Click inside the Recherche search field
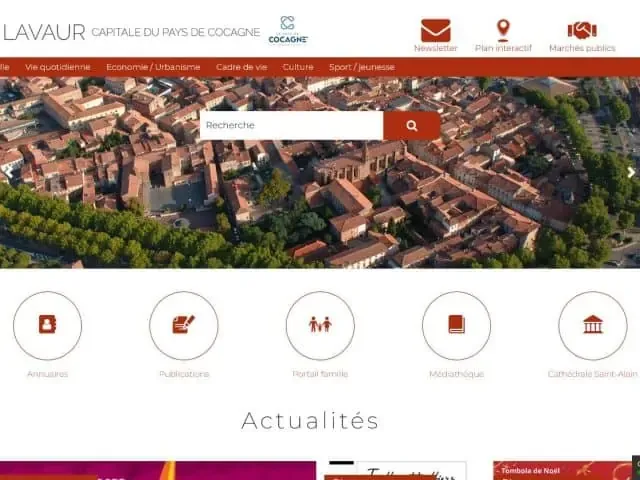The width and height of the screenshot is (640, 480). point(290,125)
